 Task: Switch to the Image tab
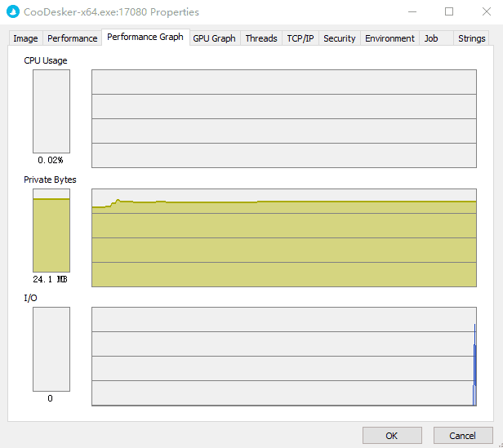(25, 38)
